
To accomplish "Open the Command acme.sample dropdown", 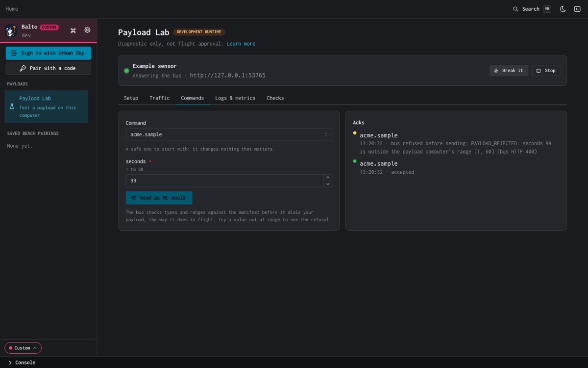I will (229, 134).
